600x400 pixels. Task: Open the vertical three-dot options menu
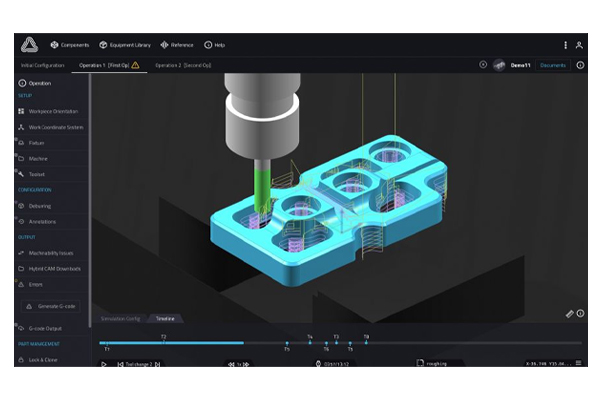pyautogui.click(x=565, y=45)
